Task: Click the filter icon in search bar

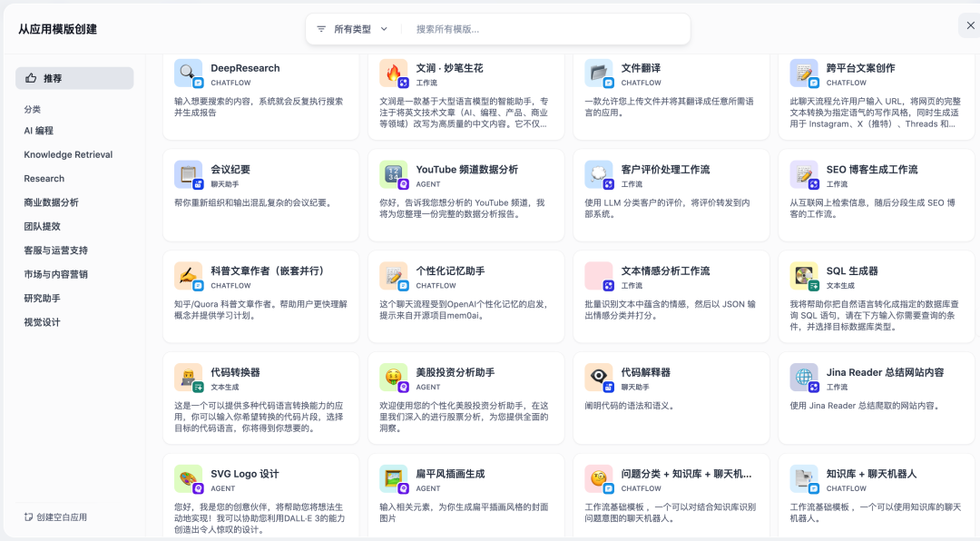Action: point(321,29)
